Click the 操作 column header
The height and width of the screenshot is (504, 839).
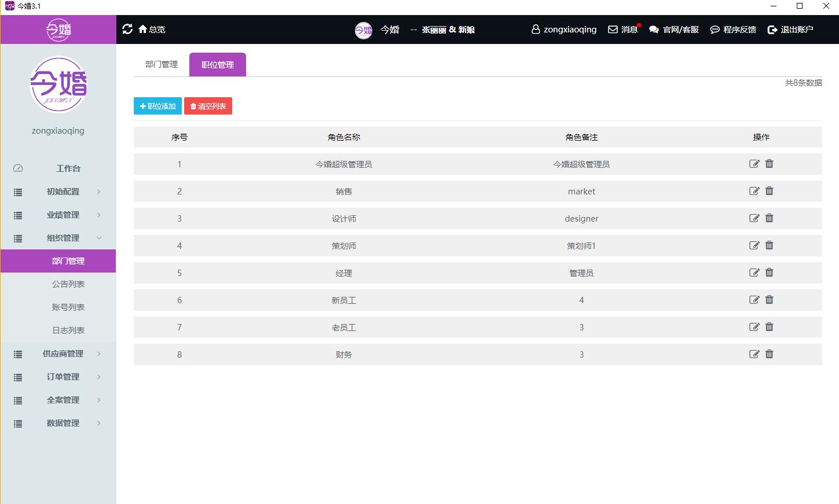761,137
